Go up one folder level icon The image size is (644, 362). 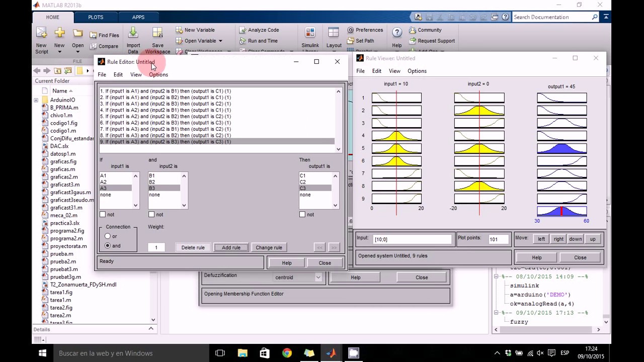58,71
